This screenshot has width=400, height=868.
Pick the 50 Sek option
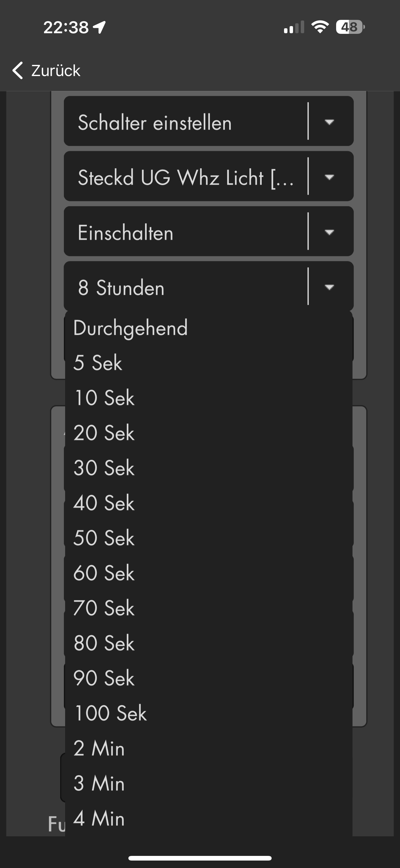click(x=104, y=538)
